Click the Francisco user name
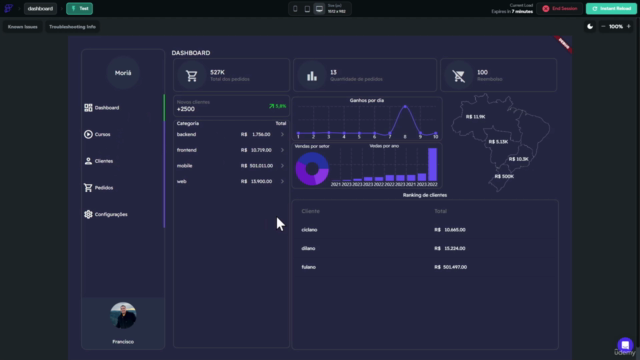Image resolution: width=640 pixels, height=360 pixels. pos(123,342)
